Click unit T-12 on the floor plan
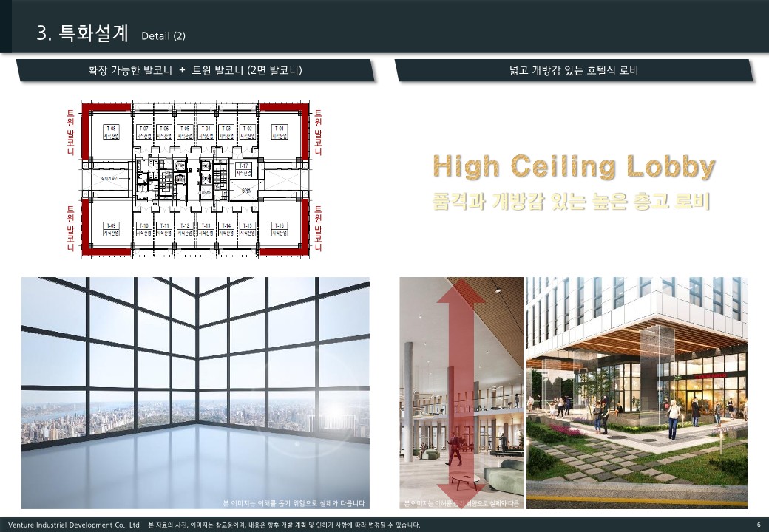The width and height of the screenshot is (769, 532). pyautogui.click(x=185, y=228)
